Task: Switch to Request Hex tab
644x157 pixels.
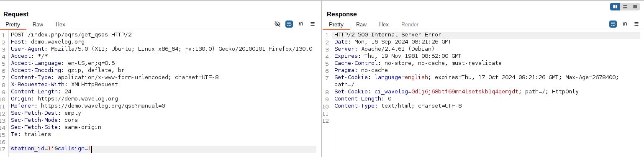Action: tap(60, 25)
